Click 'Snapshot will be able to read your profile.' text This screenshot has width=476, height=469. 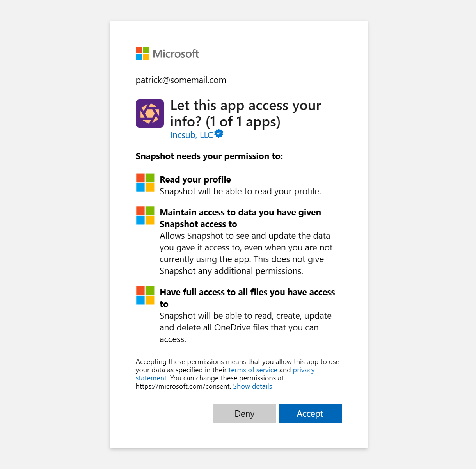[240, 191]
